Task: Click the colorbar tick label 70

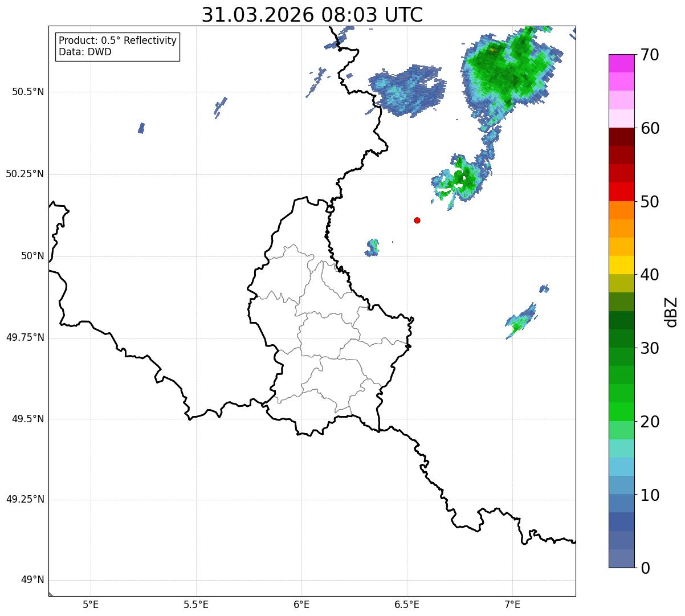Action: coord(650,55)
